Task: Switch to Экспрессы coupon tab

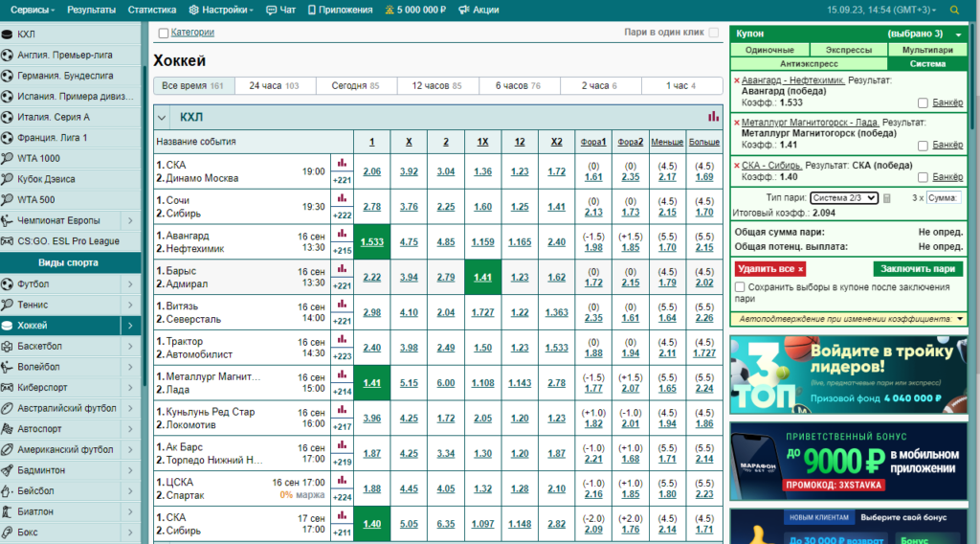Action: coord(848,50)
